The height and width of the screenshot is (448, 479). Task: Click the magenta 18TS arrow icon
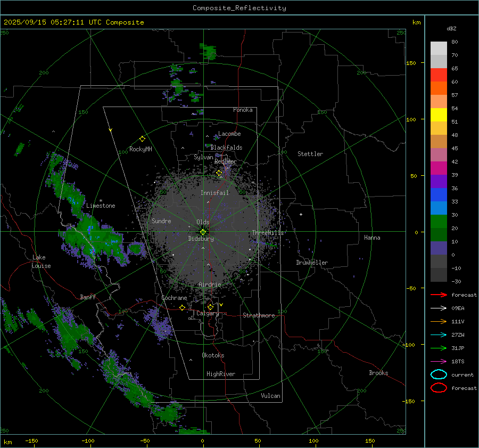[439, 362]
